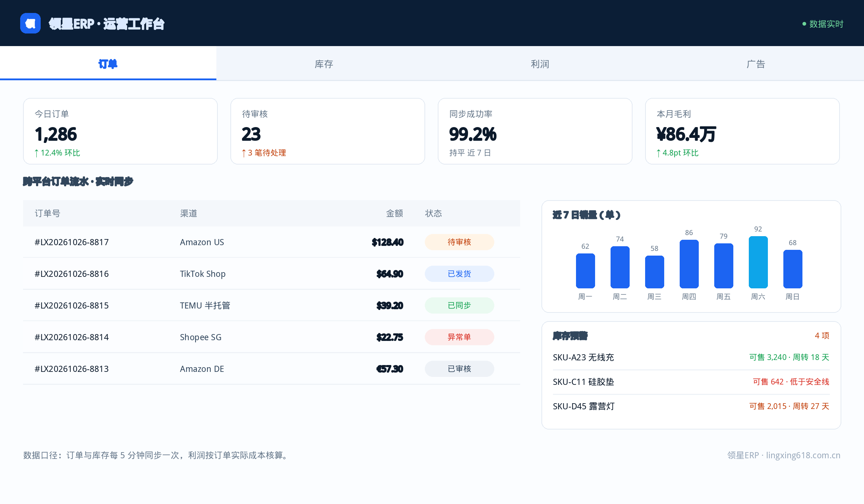Switch to the 利润 tab
The image size is (864, 504).
(540, 64)
